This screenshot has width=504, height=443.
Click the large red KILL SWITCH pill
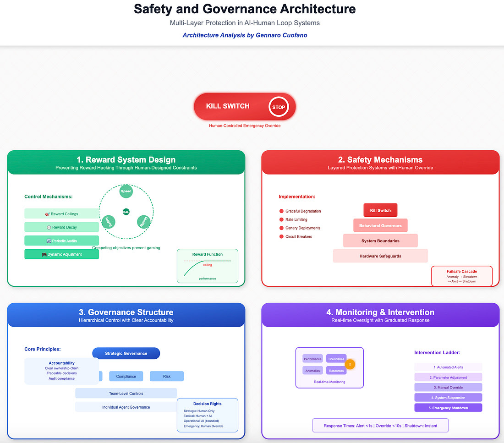coord(245,107)
